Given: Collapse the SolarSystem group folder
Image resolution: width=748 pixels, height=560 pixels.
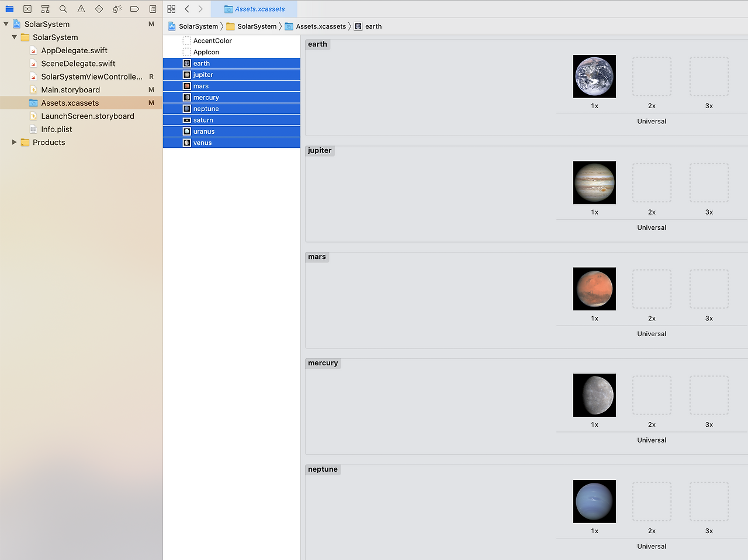Looking at the screenshot, I should (14, 37).
